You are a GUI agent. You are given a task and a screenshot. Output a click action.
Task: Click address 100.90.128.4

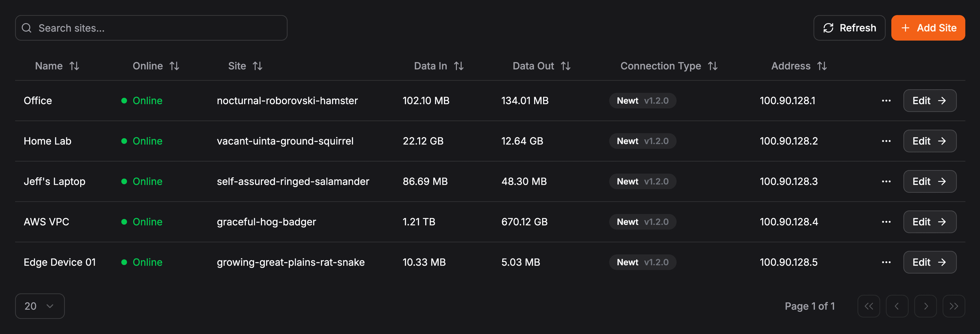tap(789, 222)
